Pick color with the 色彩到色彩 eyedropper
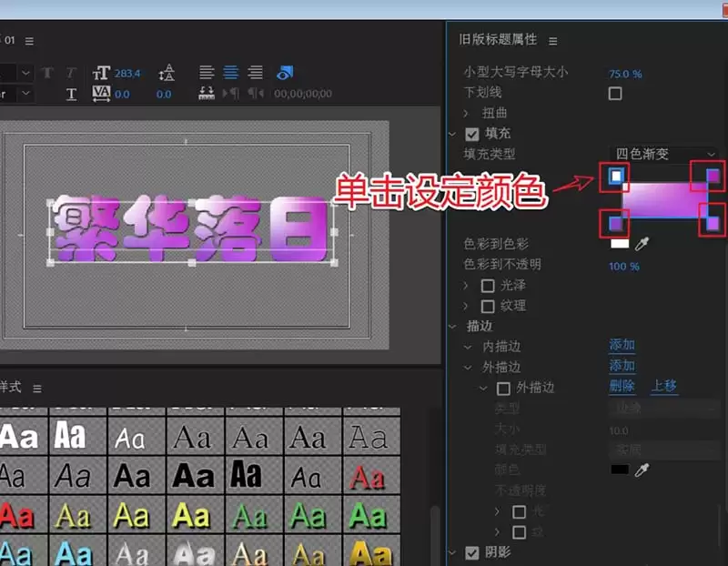 (x=642, y=243)
